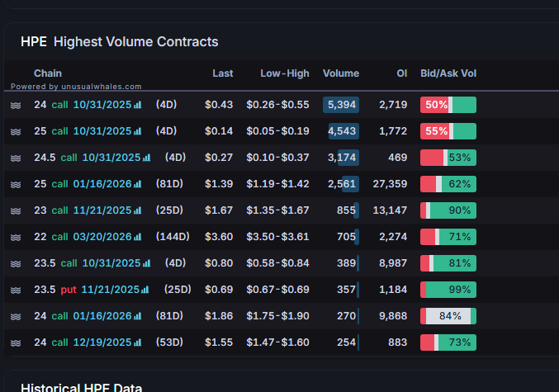559x392 pixels.
Task: Click the 8,987 open interest value
Action: (x=393, y=263)
